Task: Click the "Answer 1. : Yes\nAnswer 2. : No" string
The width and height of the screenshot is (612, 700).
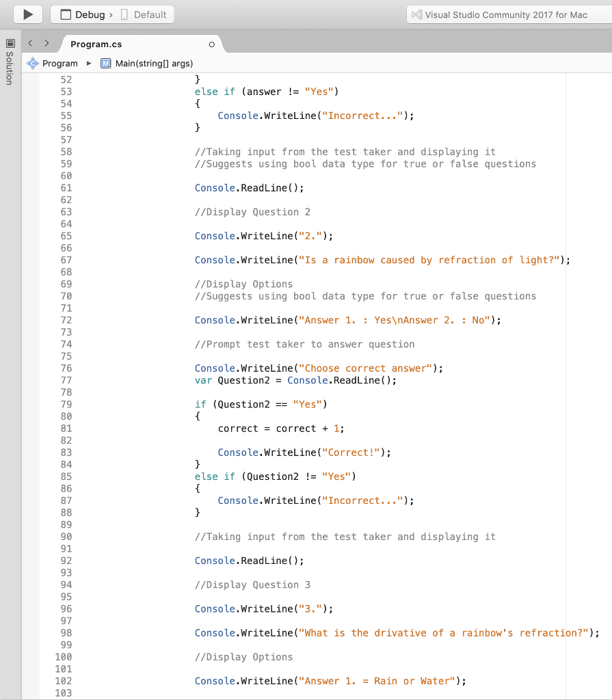Action: 395,321
